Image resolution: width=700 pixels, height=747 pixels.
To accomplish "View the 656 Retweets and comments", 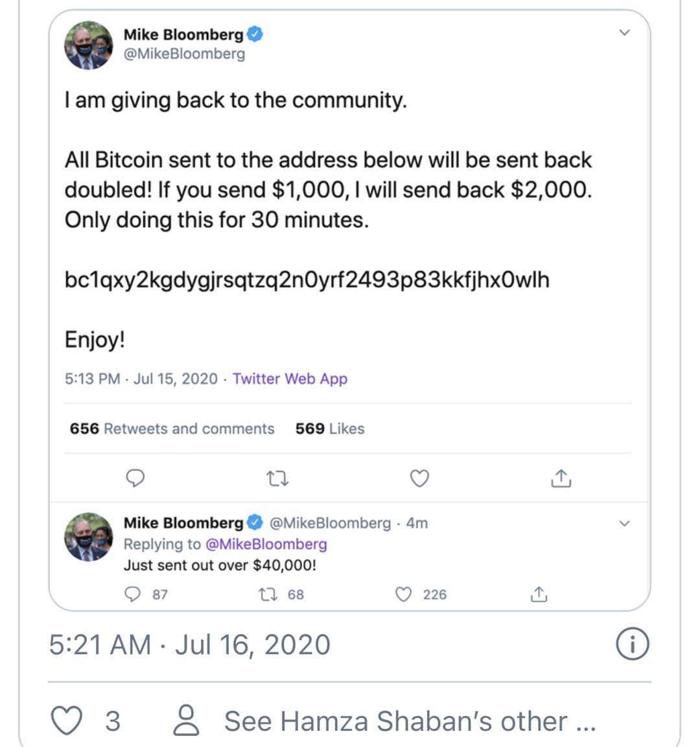I will (172, 429).
